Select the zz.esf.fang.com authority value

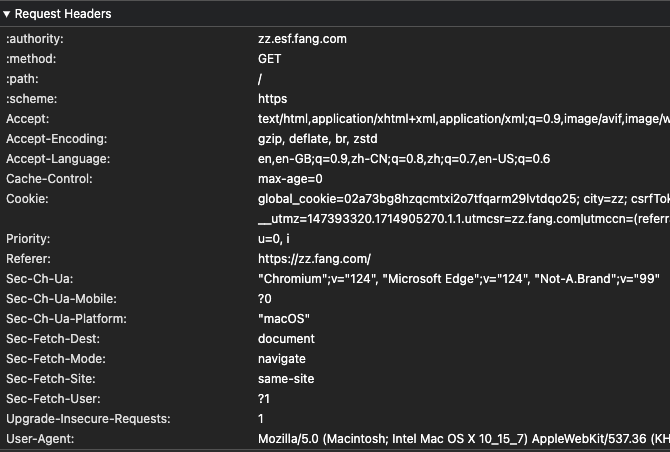(x=302, y=39)
